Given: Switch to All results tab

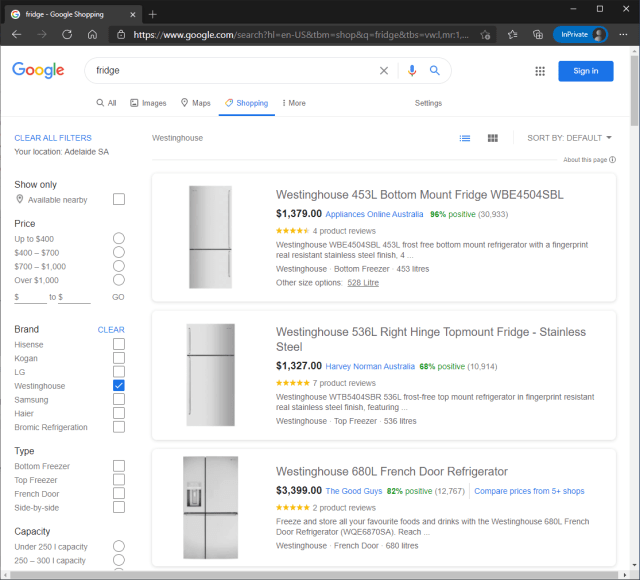Looking at the screenshot, I should coord(106,103).
